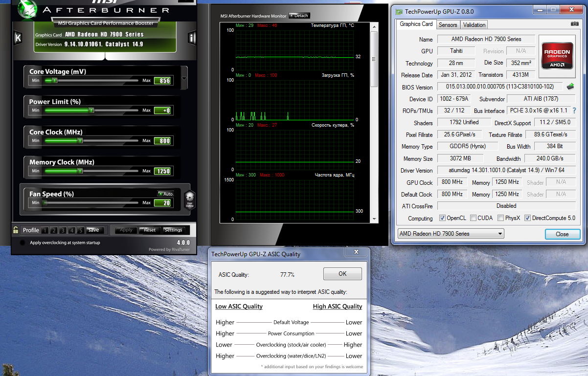Screen dimensions: 588x376
Task: Select profile slot 5 in Afterburner
Action: click(82, 230)
